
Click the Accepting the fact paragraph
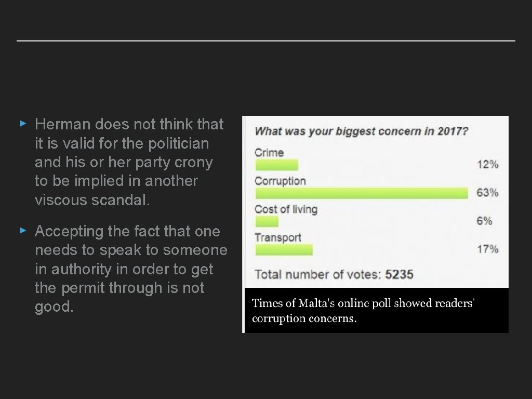(x=131, y=269)
